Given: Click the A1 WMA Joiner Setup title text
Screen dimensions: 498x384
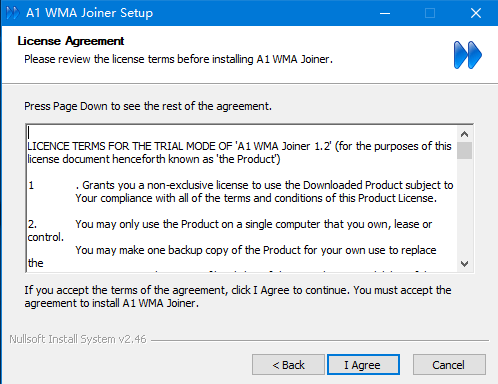Looking at the screenshot, I should coord(89,13).
